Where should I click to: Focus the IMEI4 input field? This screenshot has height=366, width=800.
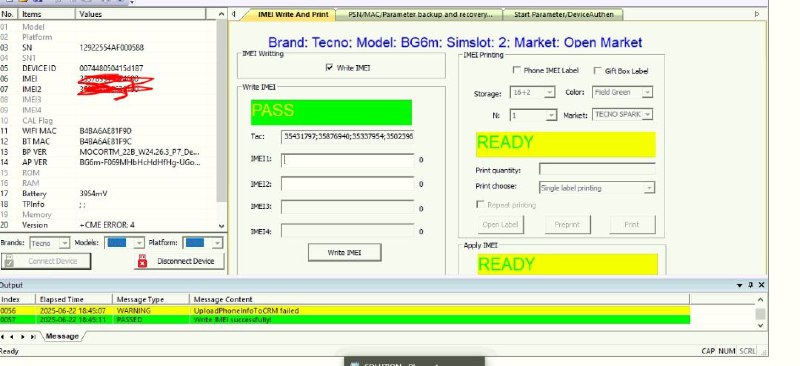click(347, 231)
